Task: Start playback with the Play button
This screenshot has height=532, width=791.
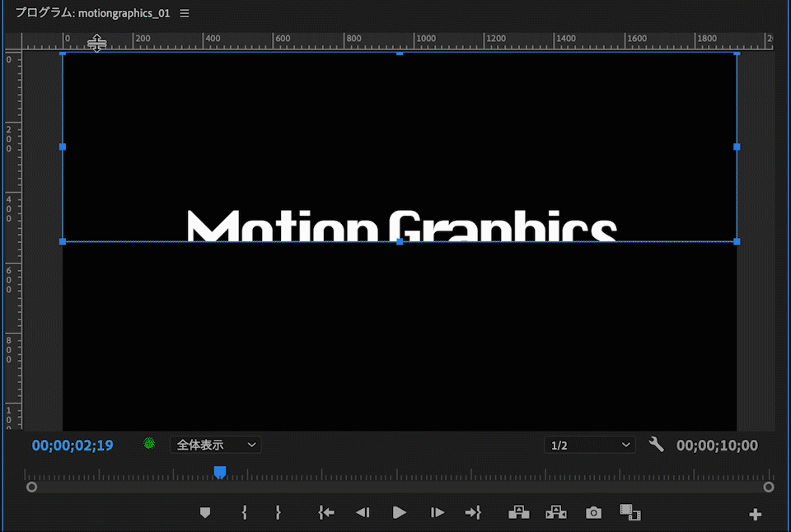Action: coord(399,513)
